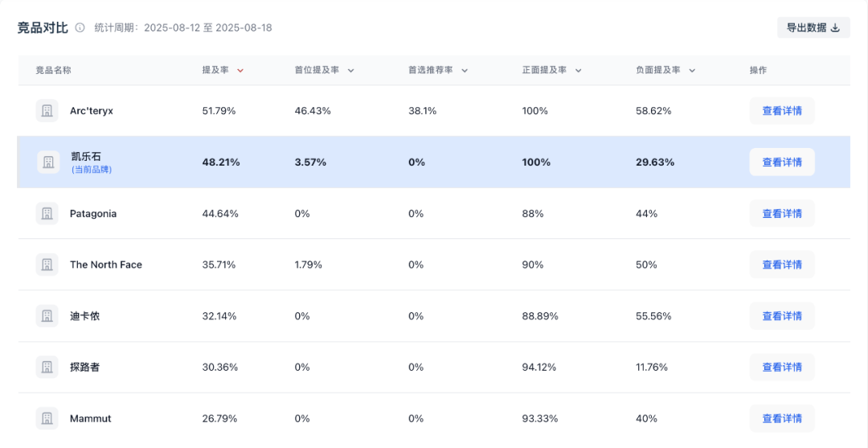
Task: Click The North Face building icon
Action: tap(47, 265)
